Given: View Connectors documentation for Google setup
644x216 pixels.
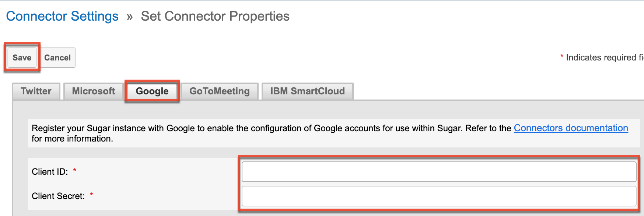Looking at the screenshot, I should click(571, 128).
